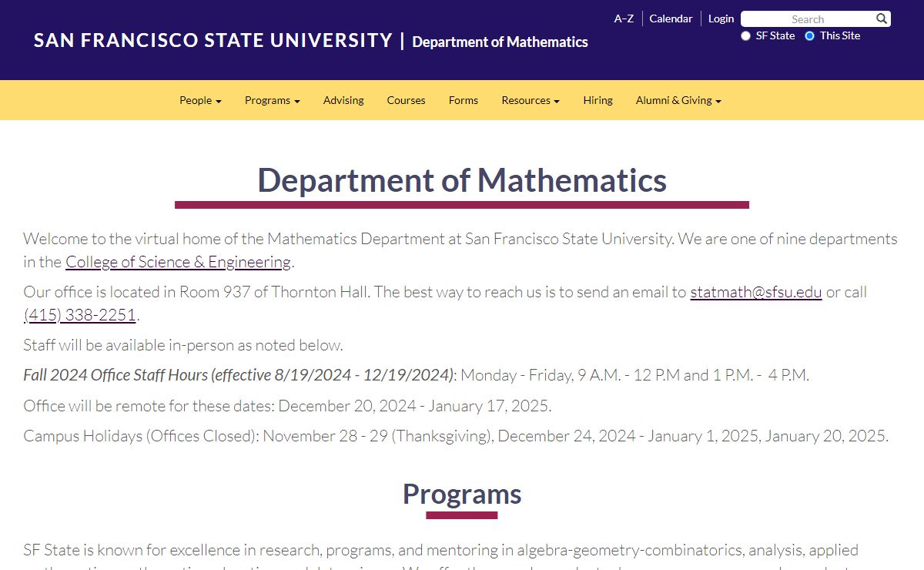Viewport: 924px width, 570px height.
Task: Click 'Office will be remote' date line
Action: pyautogui.click(x=287, y=406)
